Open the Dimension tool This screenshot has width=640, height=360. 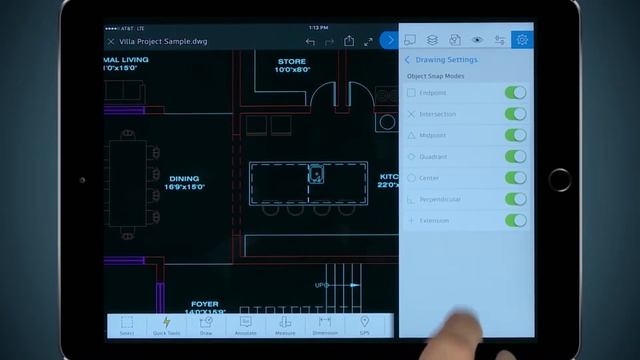tap(325, 326)
